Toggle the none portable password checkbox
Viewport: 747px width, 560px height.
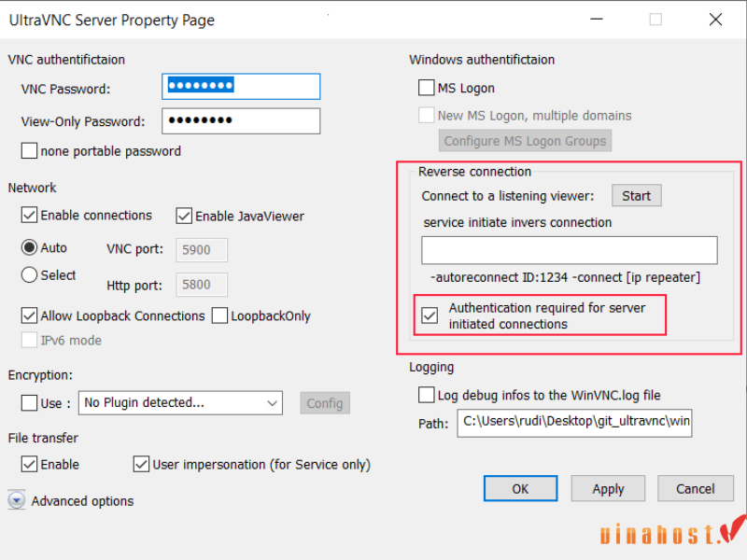[x=29, y=151]
